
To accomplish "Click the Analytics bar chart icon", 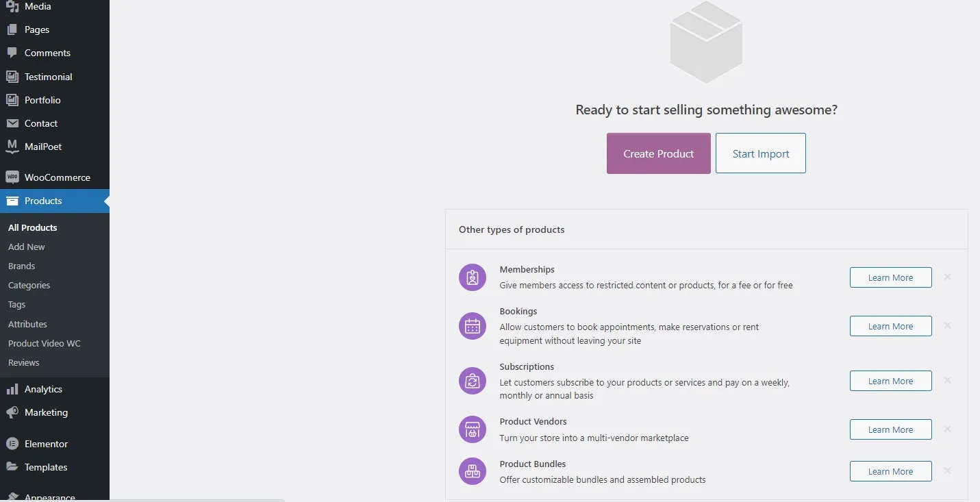I will (x=12, y=389).
